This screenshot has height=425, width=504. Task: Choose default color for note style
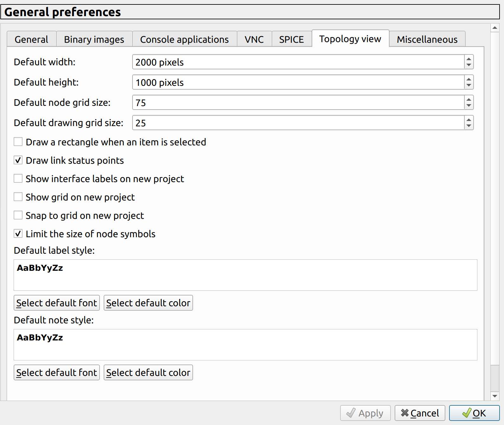coord(148,372)
